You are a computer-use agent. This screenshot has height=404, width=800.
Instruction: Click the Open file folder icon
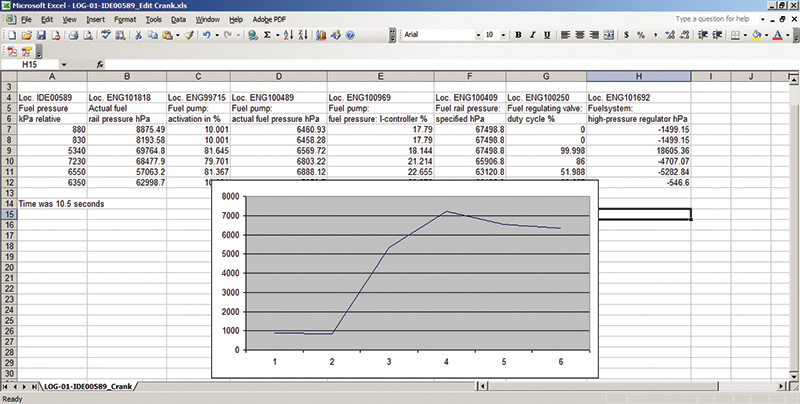(x=27, y=35)
